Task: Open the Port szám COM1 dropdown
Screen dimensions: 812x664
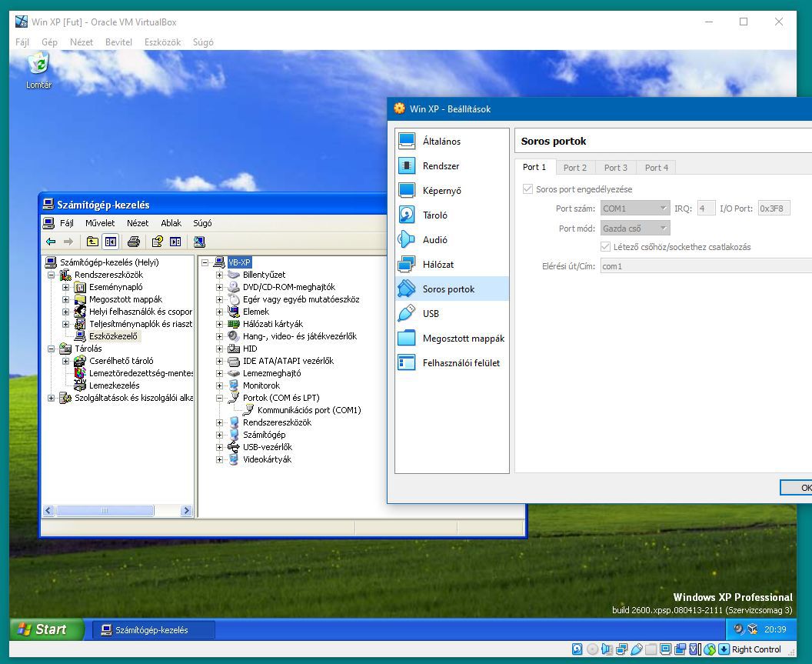Action: [x=635, y=209]
